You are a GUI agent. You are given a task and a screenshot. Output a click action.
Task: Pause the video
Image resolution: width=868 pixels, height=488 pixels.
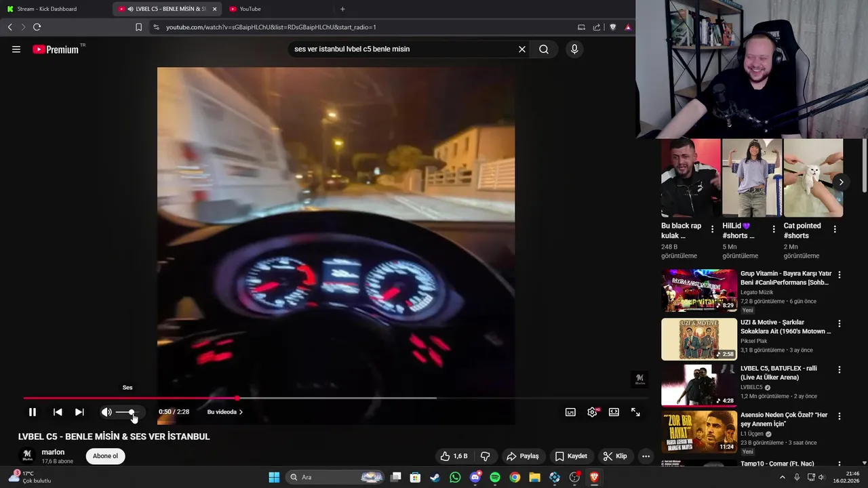[33, 412]
